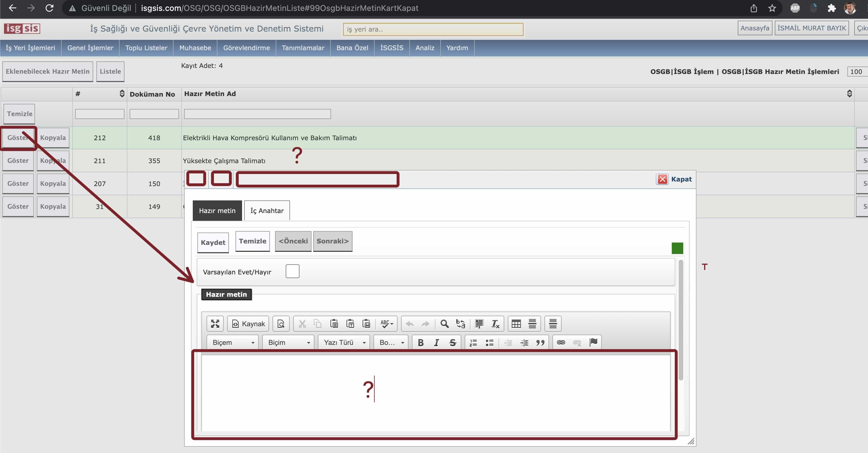This screenshot has height=453, width=868.
Task: Apply italic formatting
Action: point(436,343)
